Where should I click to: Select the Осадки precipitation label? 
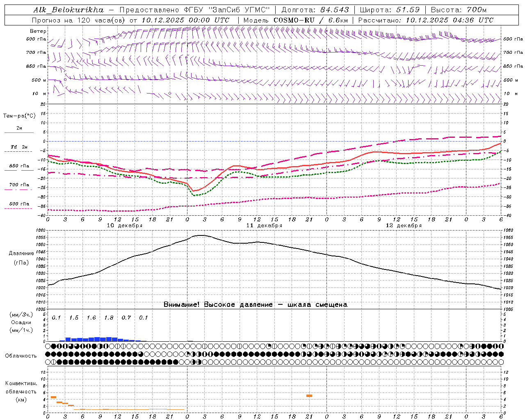[x=21, y=322]
